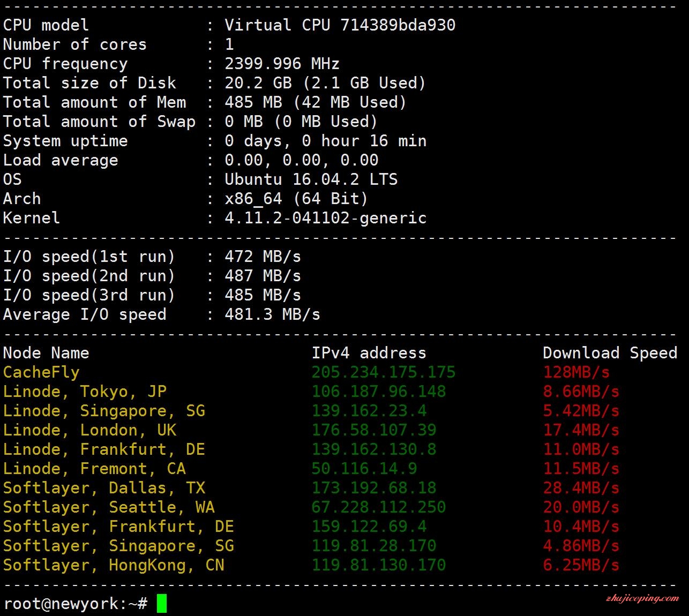689x616 pixels.
Task: Click the Download Speed column header
Action: coord(610,353)
